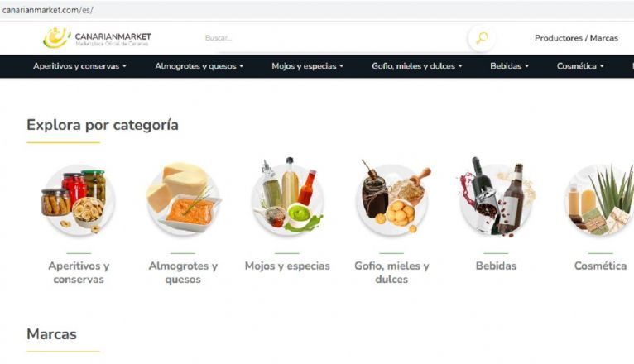Open the Cosmética navigation menu
The width and height of the screenshot is (634, 364).
(580, 66)
